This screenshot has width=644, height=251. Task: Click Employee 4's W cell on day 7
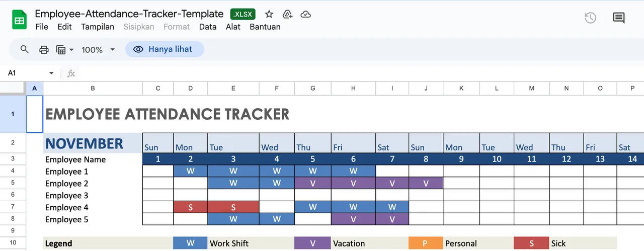tap(392, 207)
